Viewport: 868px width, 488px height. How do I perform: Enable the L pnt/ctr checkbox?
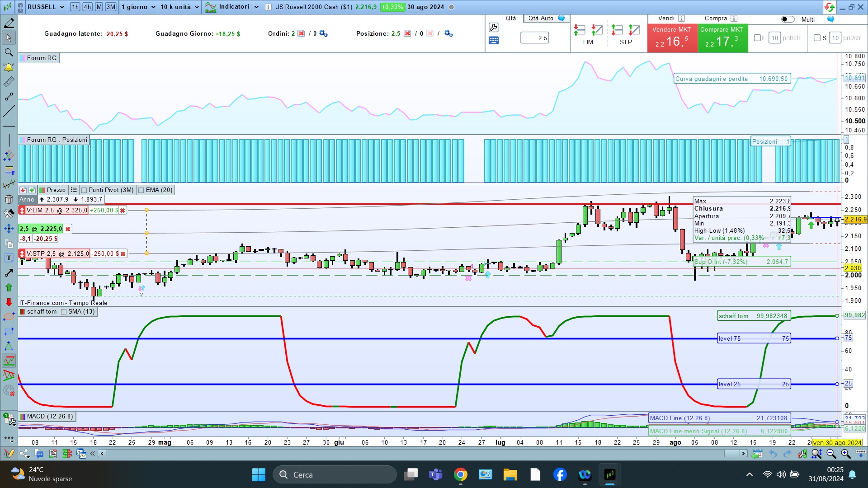pos(757,38)
